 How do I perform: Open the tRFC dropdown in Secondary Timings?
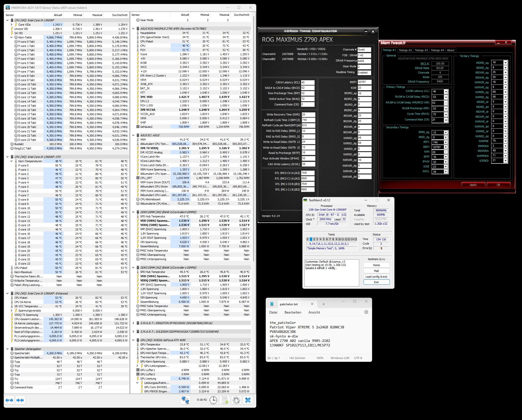pos(446,142)
